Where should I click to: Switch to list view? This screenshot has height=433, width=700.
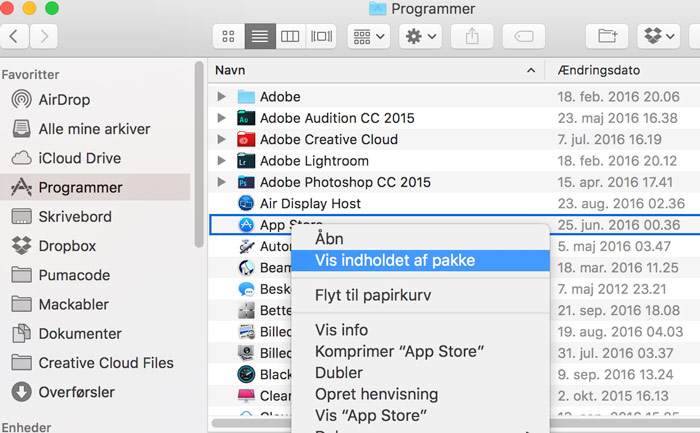260,36
